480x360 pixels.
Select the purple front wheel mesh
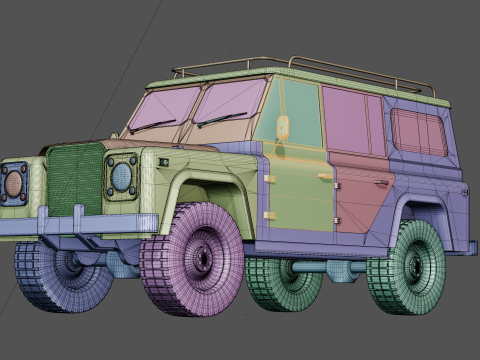[192, 259]
